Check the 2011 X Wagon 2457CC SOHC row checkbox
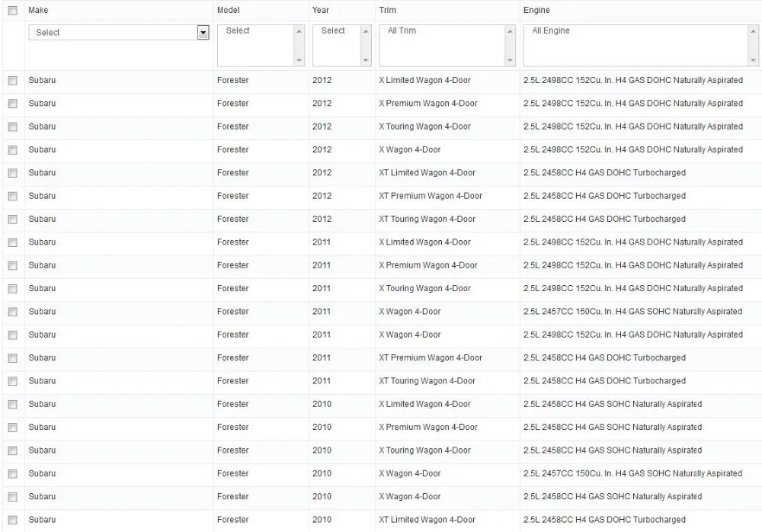 (x=13, y=312)
